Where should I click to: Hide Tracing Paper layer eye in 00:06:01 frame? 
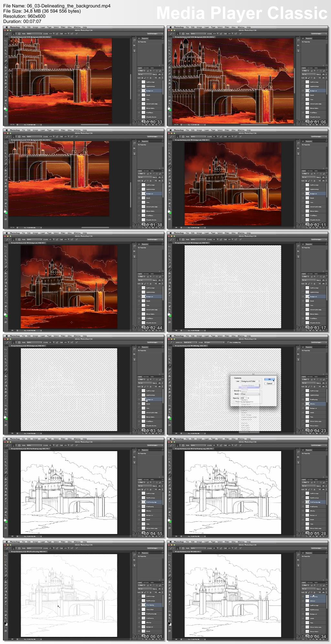139,609
